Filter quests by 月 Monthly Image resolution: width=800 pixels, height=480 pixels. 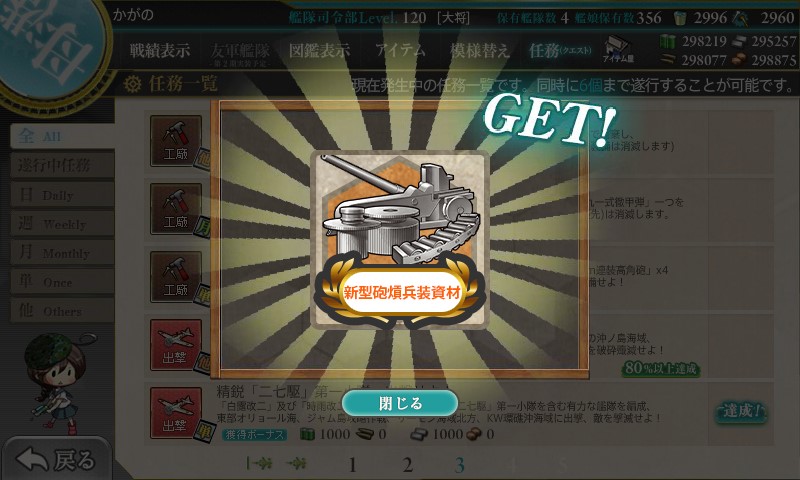(62, 252)
